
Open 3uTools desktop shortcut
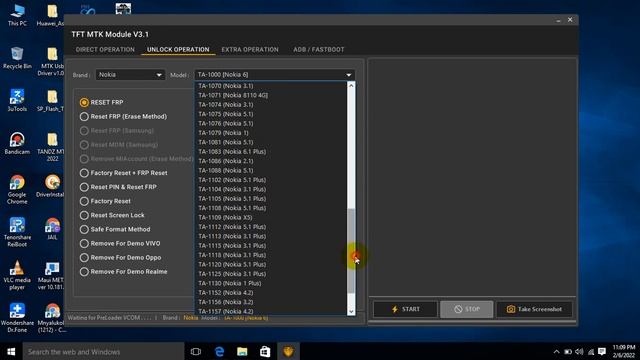(x=17, y=101)
